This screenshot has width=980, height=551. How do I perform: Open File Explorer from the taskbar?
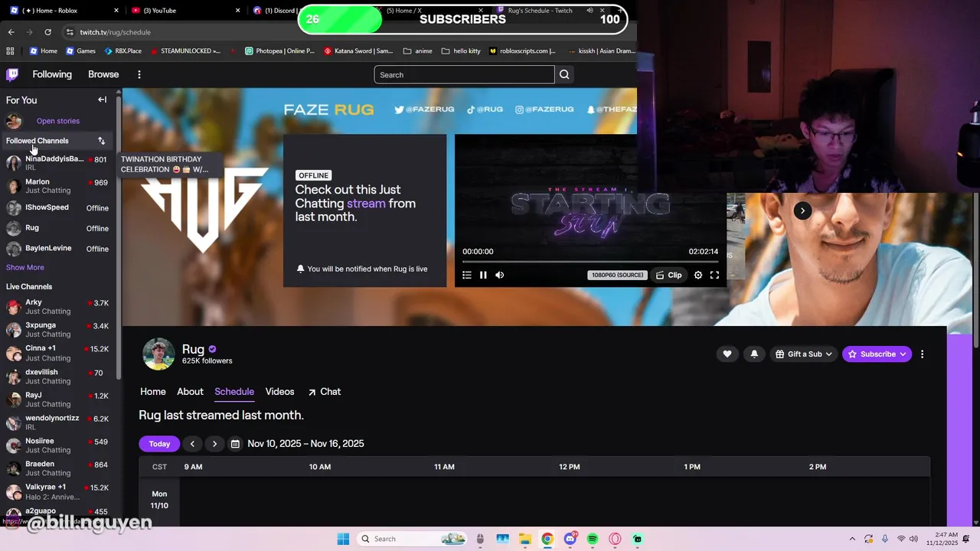tap(525, 539)
